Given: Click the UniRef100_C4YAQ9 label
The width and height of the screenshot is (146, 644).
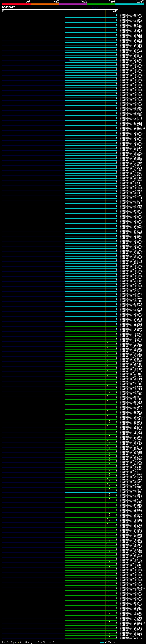Looking at the screenshot, I should [x=131, y=543].
